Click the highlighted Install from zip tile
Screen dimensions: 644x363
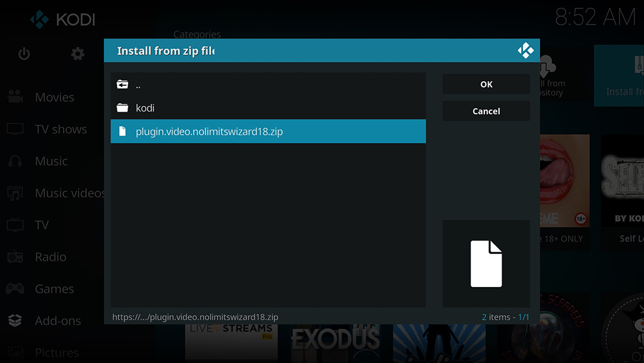(619, 76)
